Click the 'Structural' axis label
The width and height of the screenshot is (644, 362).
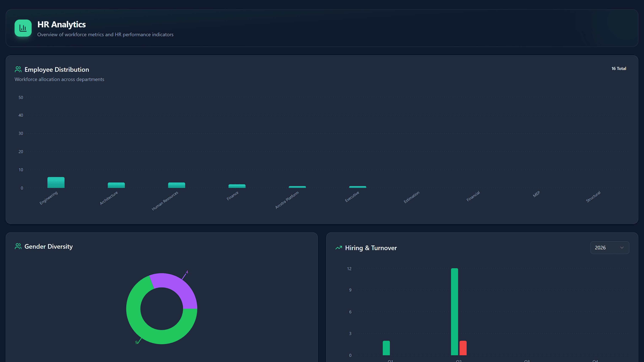pyautogui.click(x=593, y=197)
